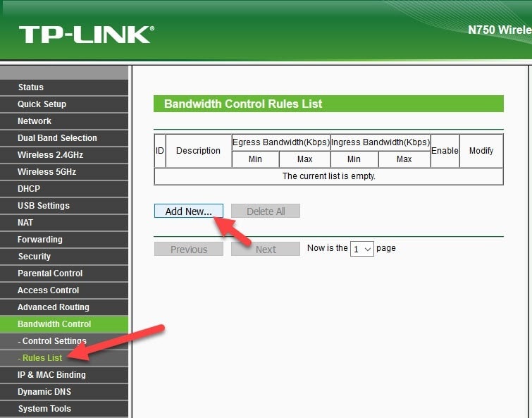The width and height of the screenshot is (532, 418).
Task: Open the page number dropdown
Action: (362, 249)
